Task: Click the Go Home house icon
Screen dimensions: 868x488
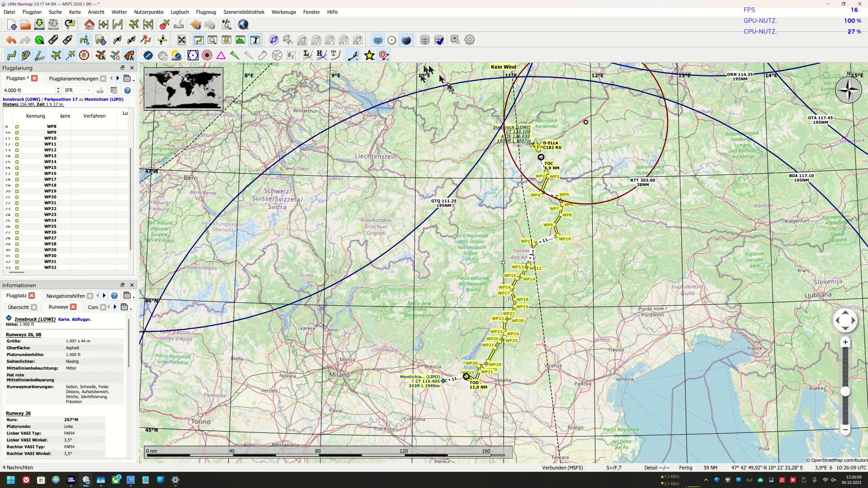Action: [x=89, y=24]
